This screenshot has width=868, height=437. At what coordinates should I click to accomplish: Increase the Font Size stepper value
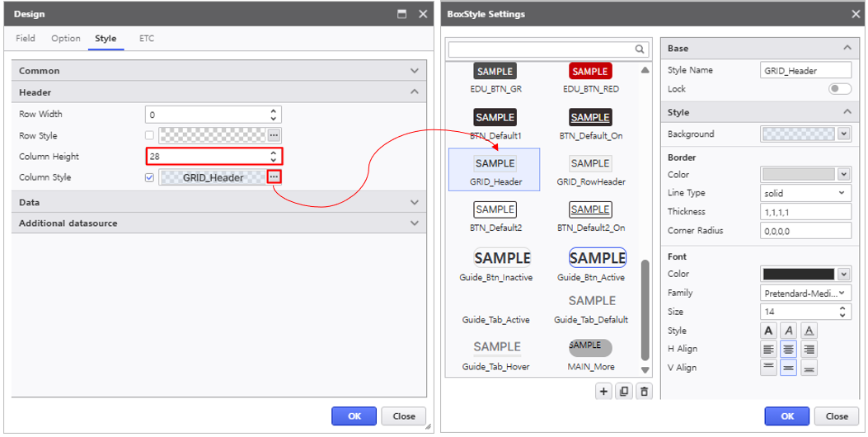click(842, 308)
